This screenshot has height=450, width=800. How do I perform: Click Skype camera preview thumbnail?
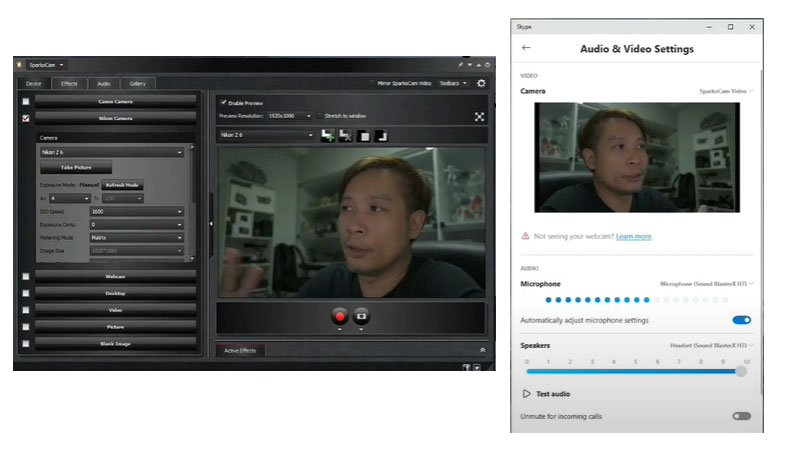pos(637,157)
